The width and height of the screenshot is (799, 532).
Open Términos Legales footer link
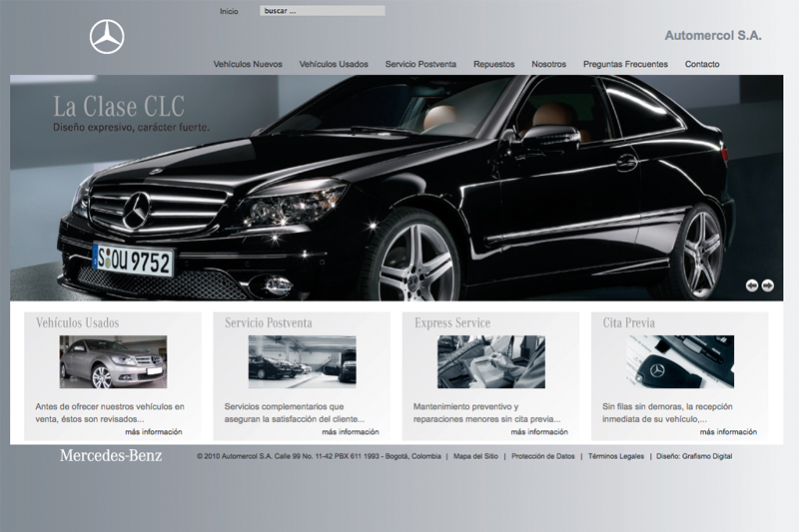(x=616, y=456)
